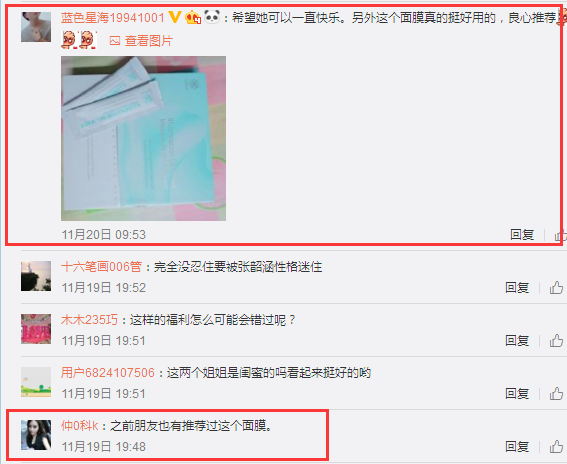
Task: Open 查看图片 link
Action: 141,41
